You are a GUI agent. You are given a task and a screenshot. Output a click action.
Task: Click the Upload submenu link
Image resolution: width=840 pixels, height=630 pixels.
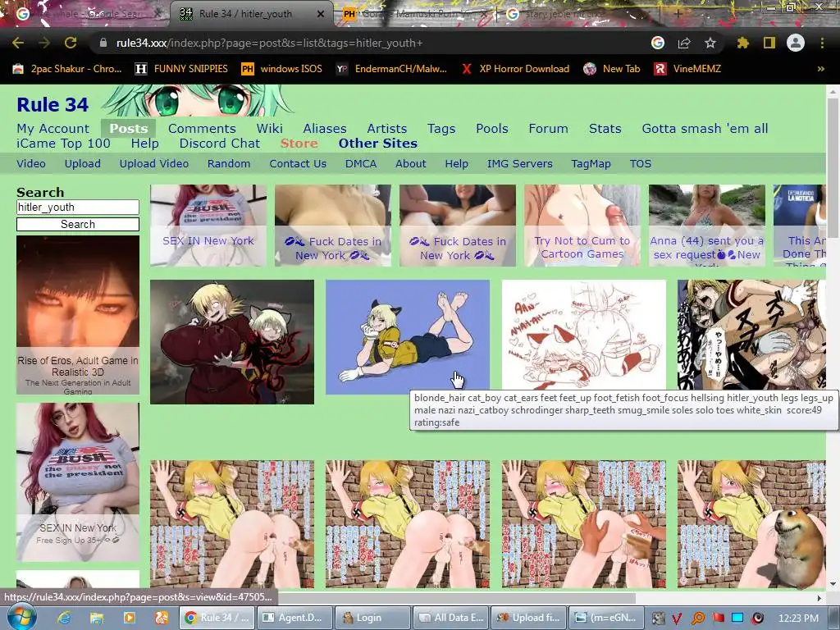pyautogui.click(x=83, y=164)
